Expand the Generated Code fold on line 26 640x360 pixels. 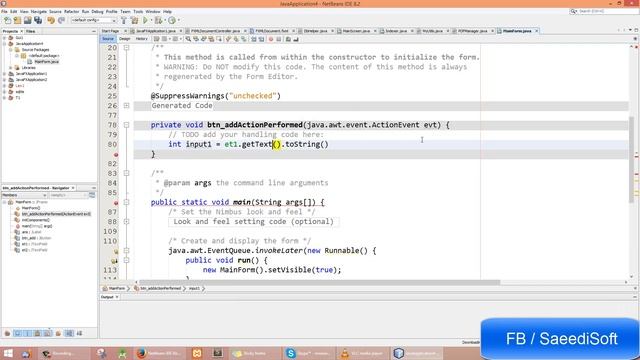click(x=127, y=105)
